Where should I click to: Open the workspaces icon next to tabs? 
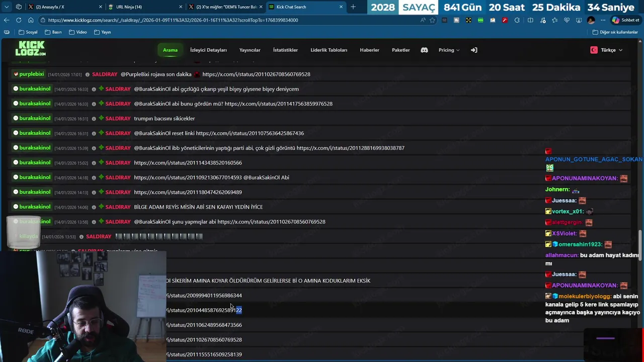pos(19,7)
